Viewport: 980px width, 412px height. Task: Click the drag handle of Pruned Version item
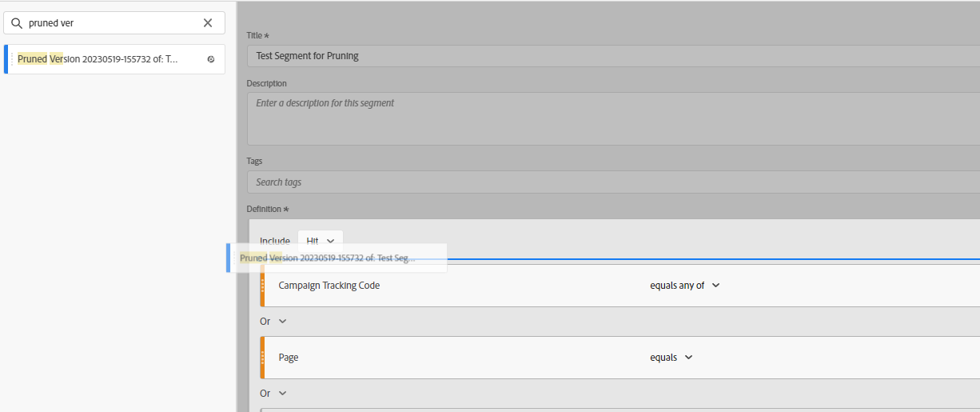(12, 59)
